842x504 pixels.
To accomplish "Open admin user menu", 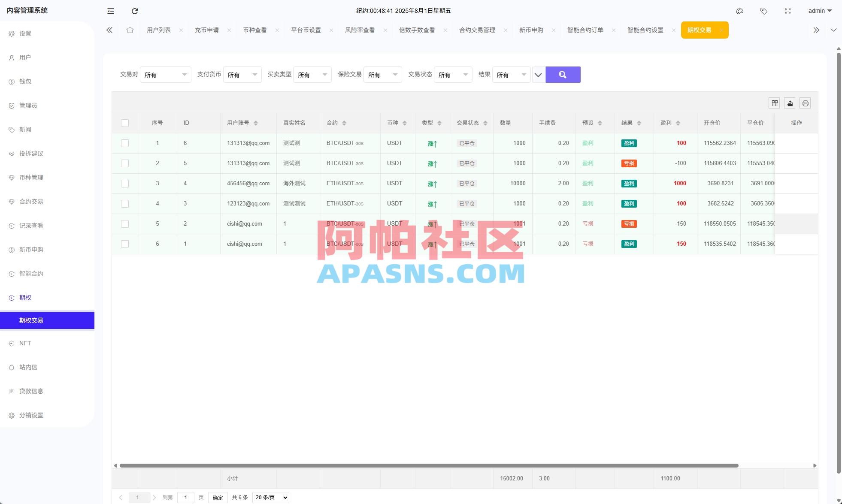I will coord(820,11).
